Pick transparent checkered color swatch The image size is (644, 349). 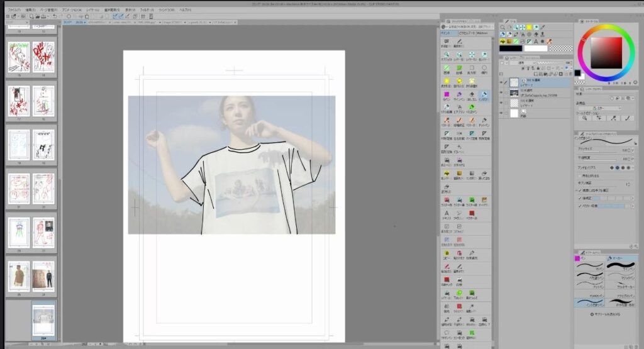[561, 48]
